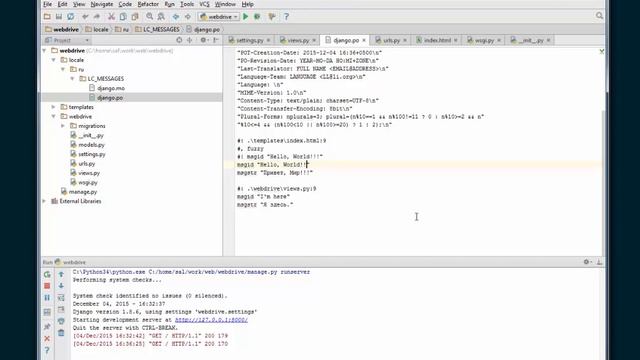
Task: Navigate Back with the blue arrow
Action: pos(176,17)
